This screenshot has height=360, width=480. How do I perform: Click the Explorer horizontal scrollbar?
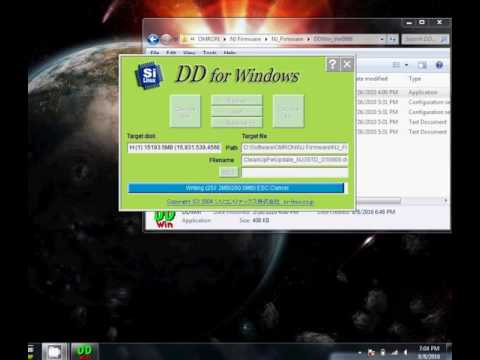[378, 200]
